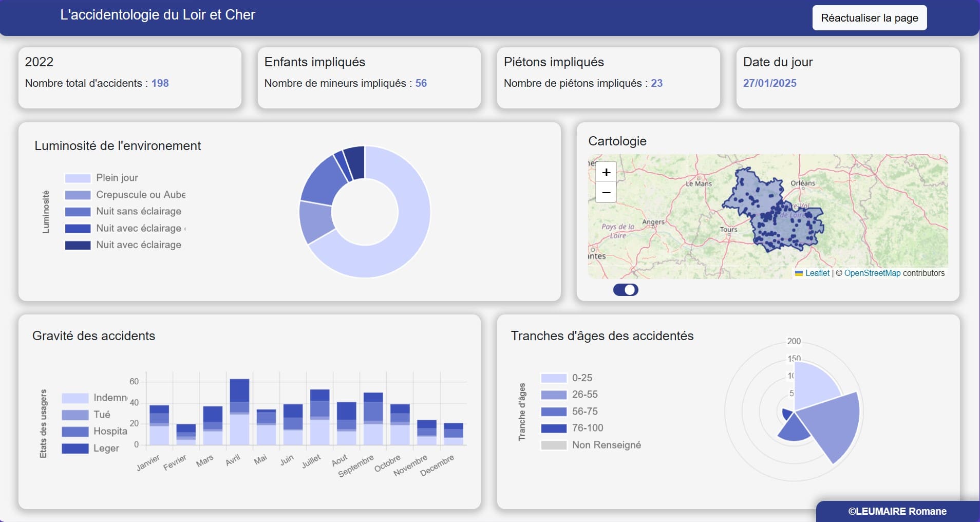The image size is (980, 522).
Task: Toggle the Nuit sans éclairage legend entry
Action: click(138, 211)
